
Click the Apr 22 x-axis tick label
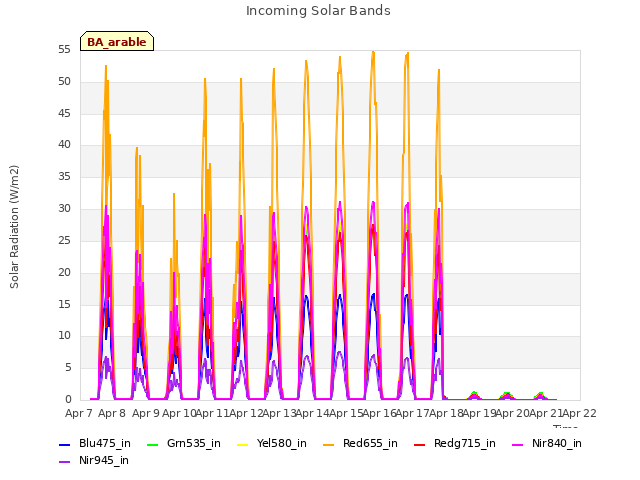tap(579, 413)
